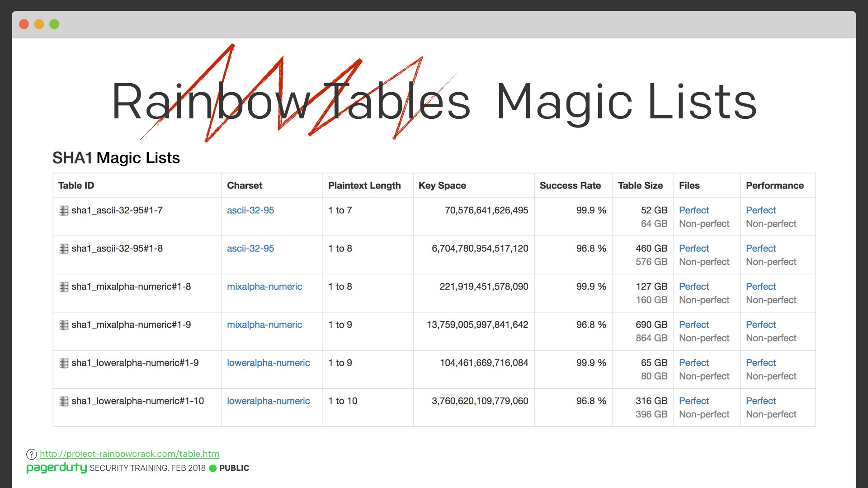Open loweralpha-numeric charset link for 1-10 table

[x=268, y=401]
